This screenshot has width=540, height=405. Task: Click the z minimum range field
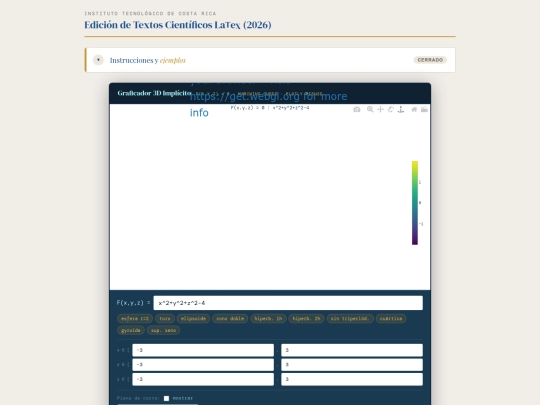203,379
